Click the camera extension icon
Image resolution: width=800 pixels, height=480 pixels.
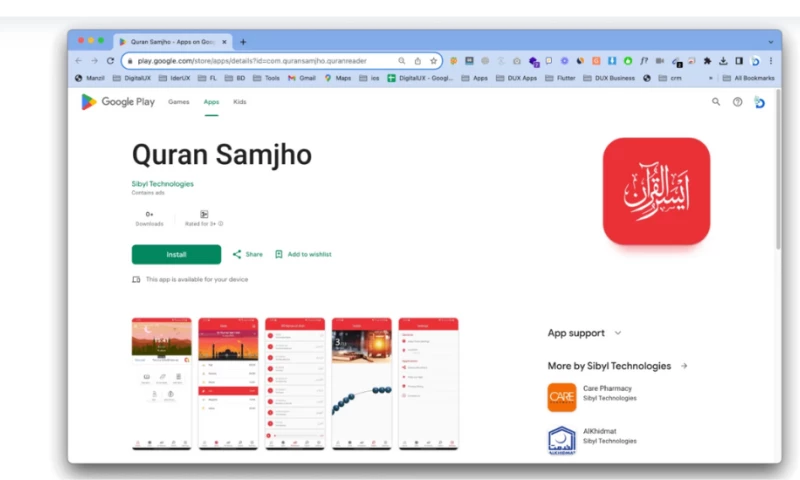[x=516, y=61]
